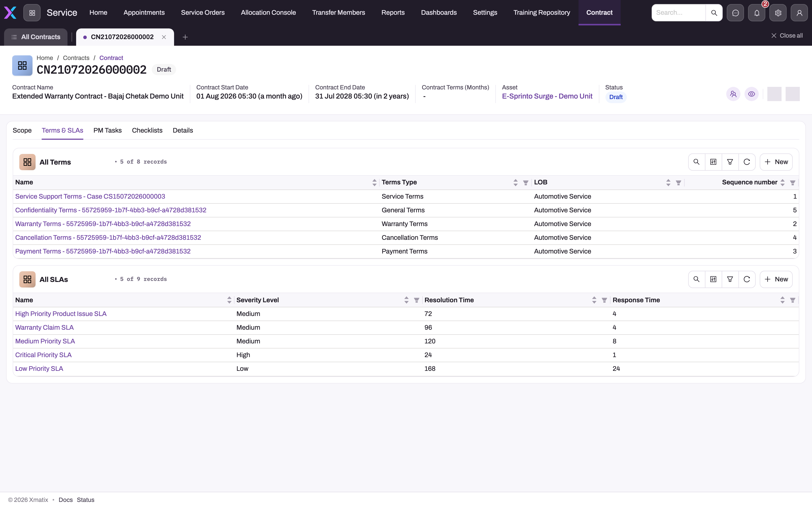Open the Status footer link
This screenshot has height=508, width=812.
pyautogui.click(x=86, y=500)
